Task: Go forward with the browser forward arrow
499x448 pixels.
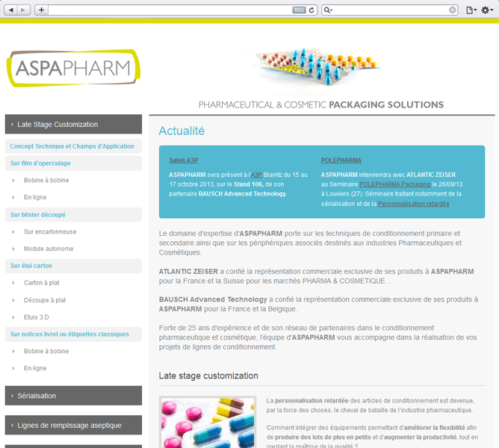Action: click(x=23, y=10)
